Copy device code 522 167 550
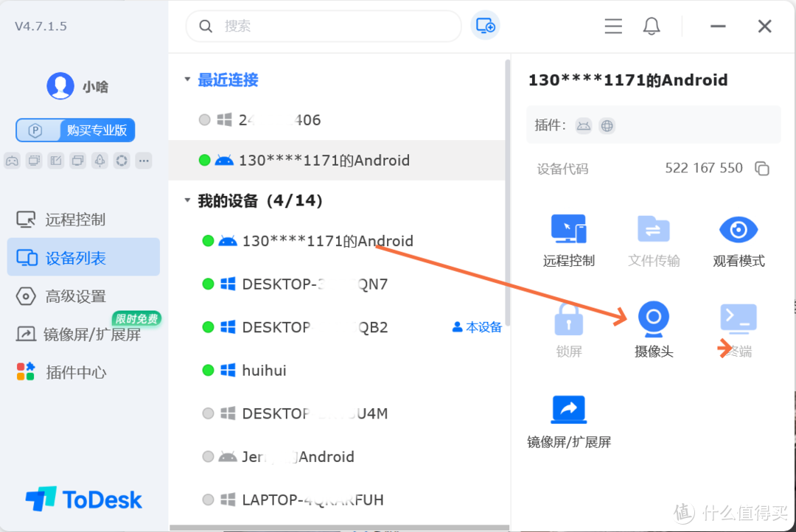The height and width of the screenshot is (532, 796). pyautogui.click(x=762, y=169)
